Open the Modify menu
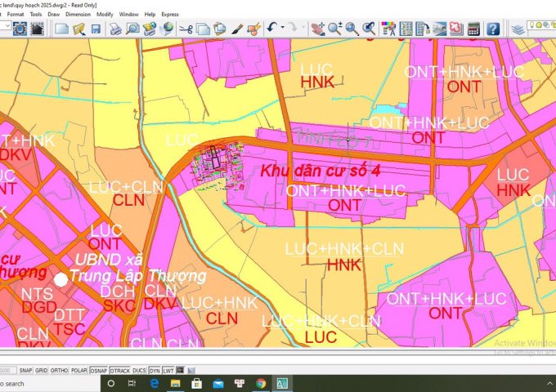Screen dimensions: 556x392 click(105, 14)
